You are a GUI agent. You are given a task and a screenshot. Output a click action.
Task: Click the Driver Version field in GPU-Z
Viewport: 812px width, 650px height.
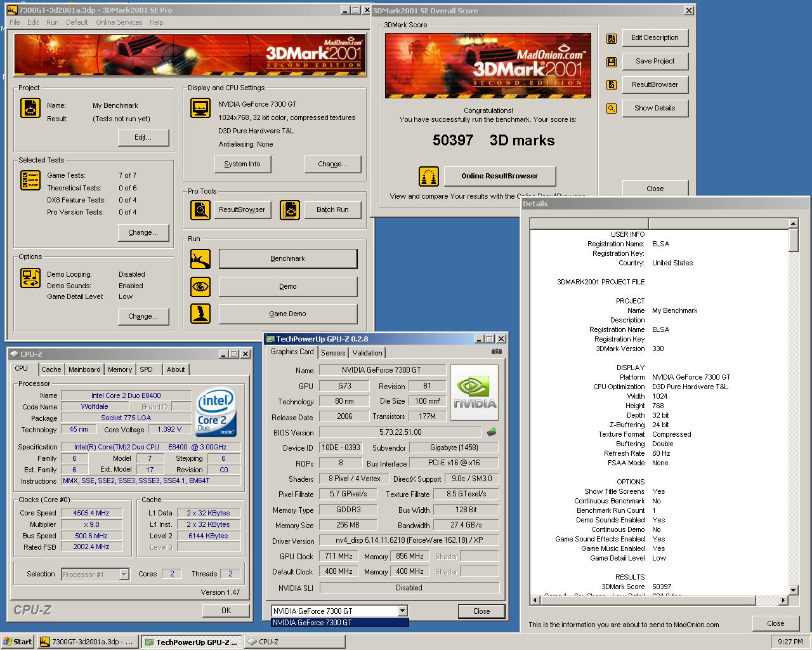click(x=409, y=541)
